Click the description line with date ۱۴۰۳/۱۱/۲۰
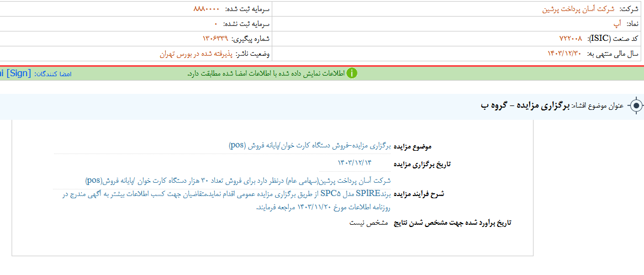644x275 pixels. pos(323,208)
